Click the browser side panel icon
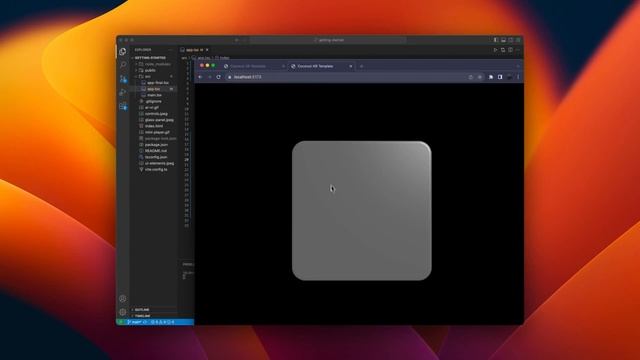The height and width of the screenshot is (360, 640). click(500, 77)
